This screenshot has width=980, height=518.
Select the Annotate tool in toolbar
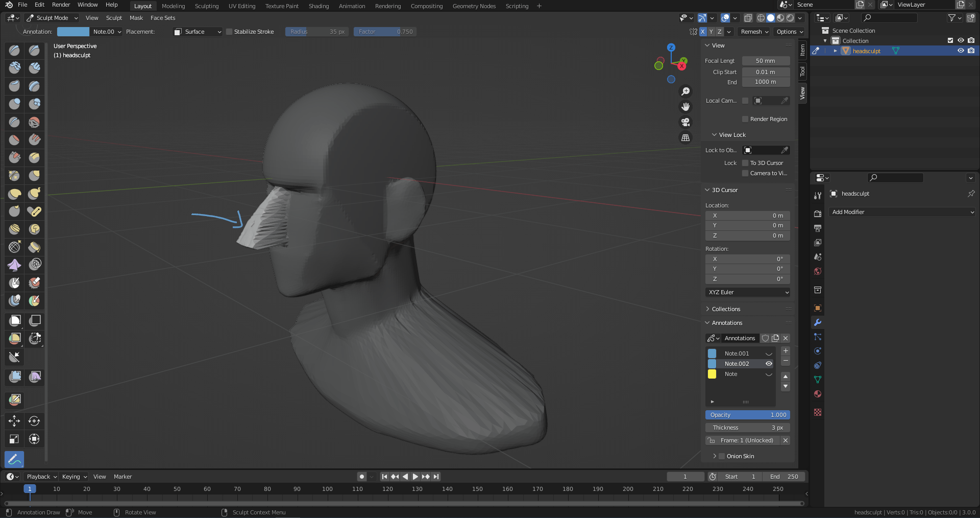tap(14, 459)
